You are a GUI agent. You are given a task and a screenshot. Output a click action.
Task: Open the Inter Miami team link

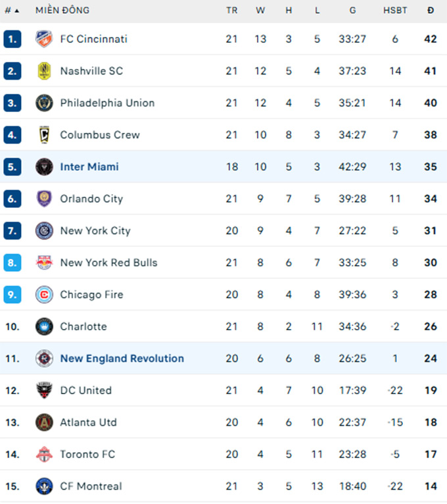(x=89, y=166)
